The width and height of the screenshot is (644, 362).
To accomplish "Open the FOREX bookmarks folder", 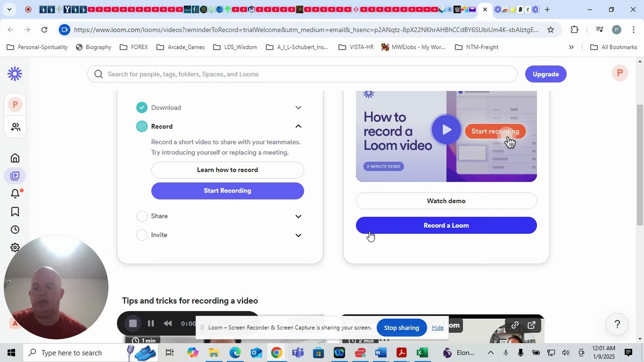I will (x=134, y=47).
